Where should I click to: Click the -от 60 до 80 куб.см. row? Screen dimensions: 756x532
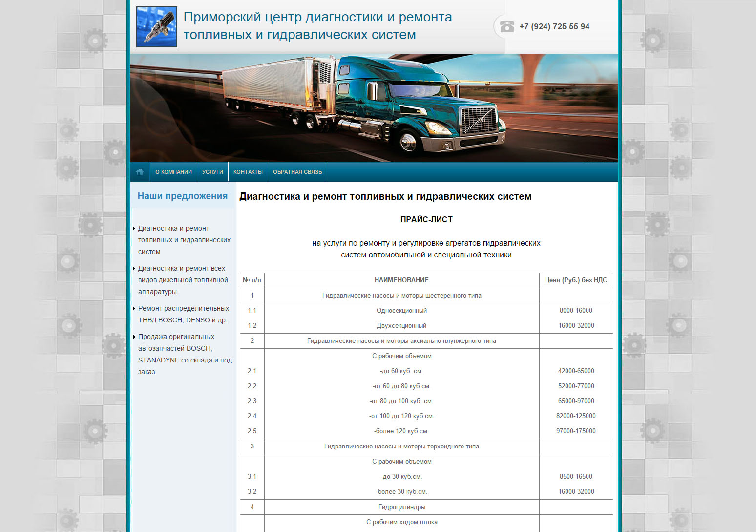402,386
